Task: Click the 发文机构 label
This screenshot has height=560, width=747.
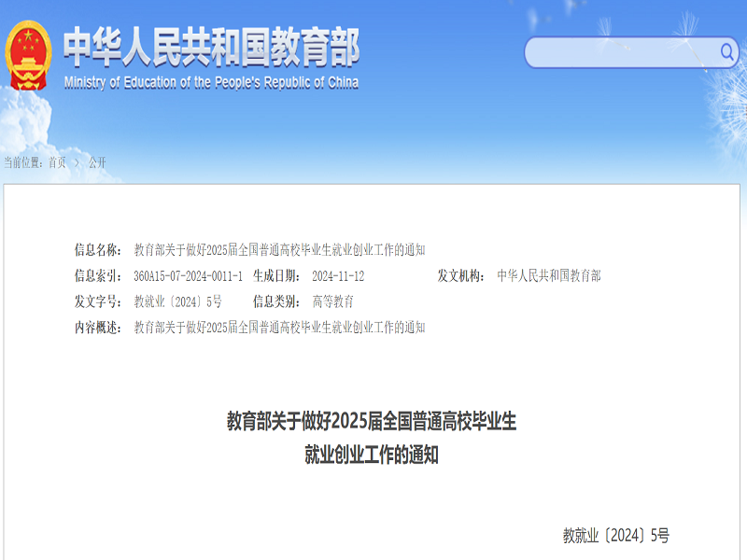Action: pyautogui.click(x=461, y=275)
